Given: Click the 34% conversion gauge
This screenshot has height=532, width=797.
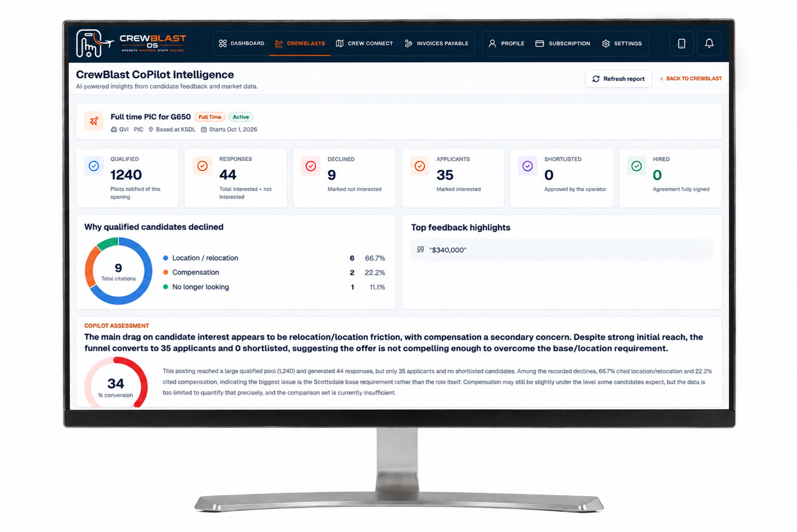Looking at the screenshot, I should [x=116, y=383].
